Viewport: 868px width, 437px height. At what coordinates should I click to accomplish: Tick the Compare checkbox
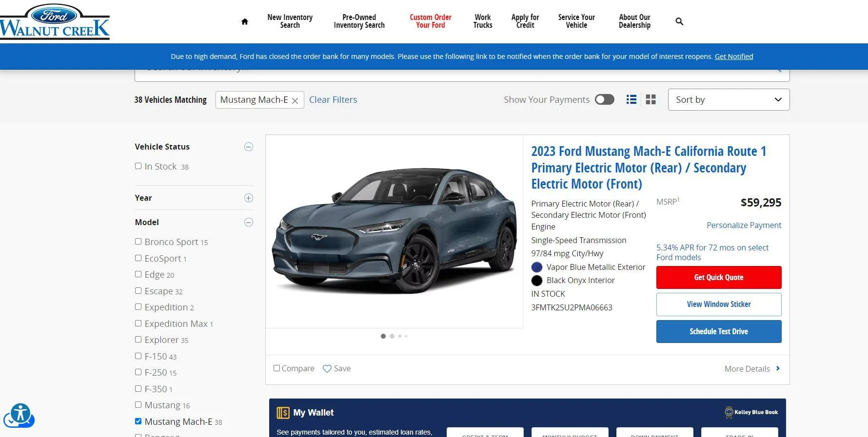click(276, 368)
